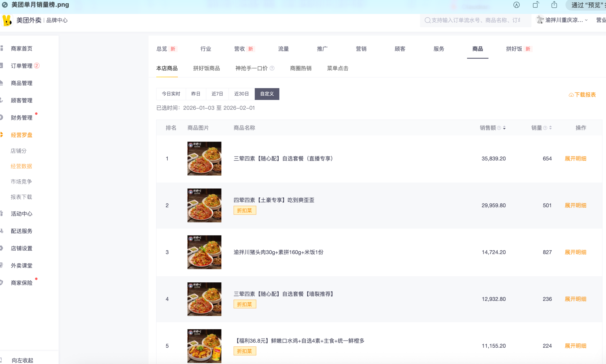Click the markup pen icon in Preview toolbar
This screenshot has height=364, width=606.
(516, 5)
